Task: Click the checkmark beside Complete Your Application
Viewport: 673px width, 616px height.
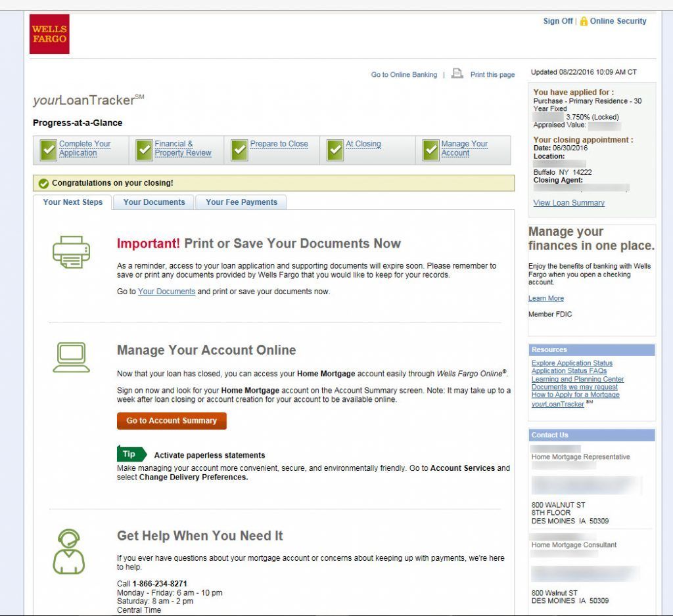Action: tap(48, 150)
